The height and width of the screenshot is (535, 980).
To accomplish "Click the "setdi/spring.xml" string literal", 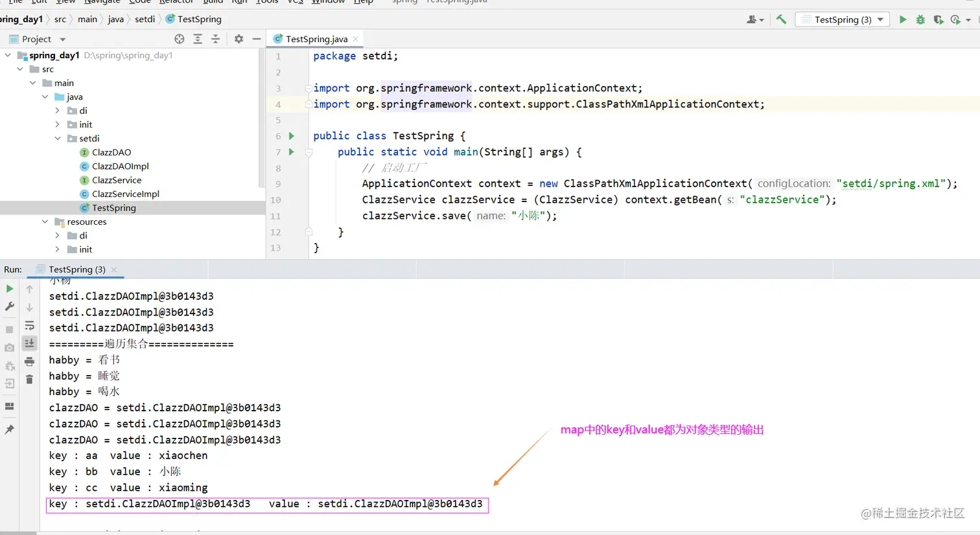I will click(x=891, y=184).
